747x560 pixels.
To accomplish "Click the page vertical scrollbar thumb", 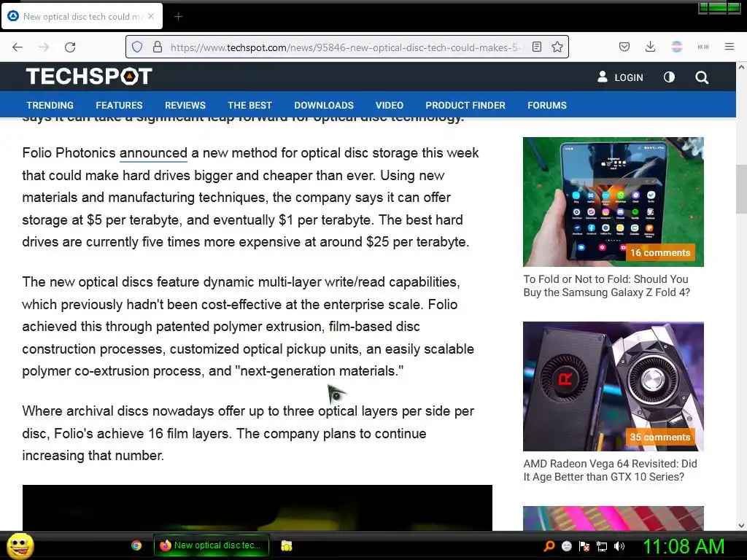I will pos(741,189).
